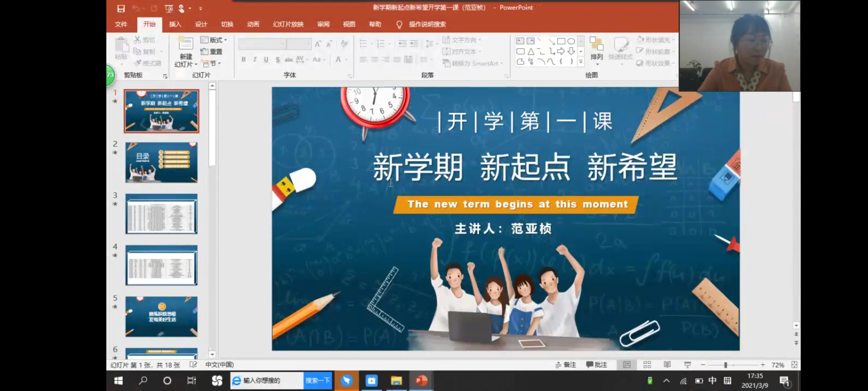Switch to normal view button
This screenshot has width=868, height=391.
pos(627,365)
